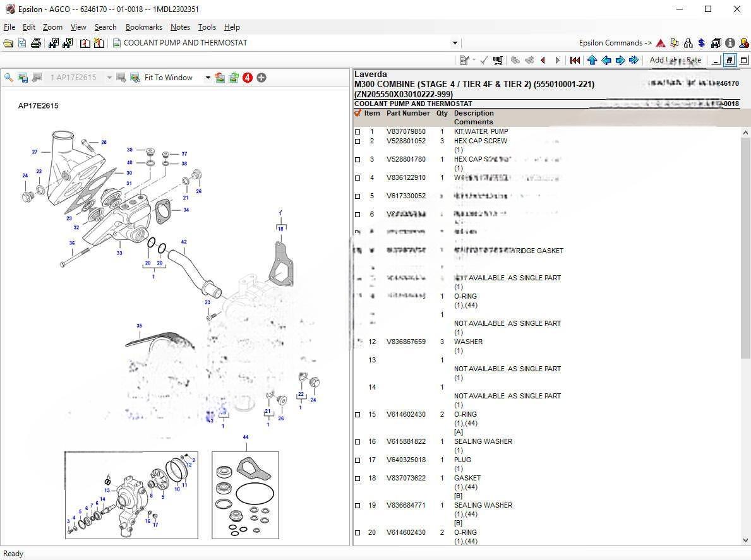Click the Part Number column header

pos(408,113)
